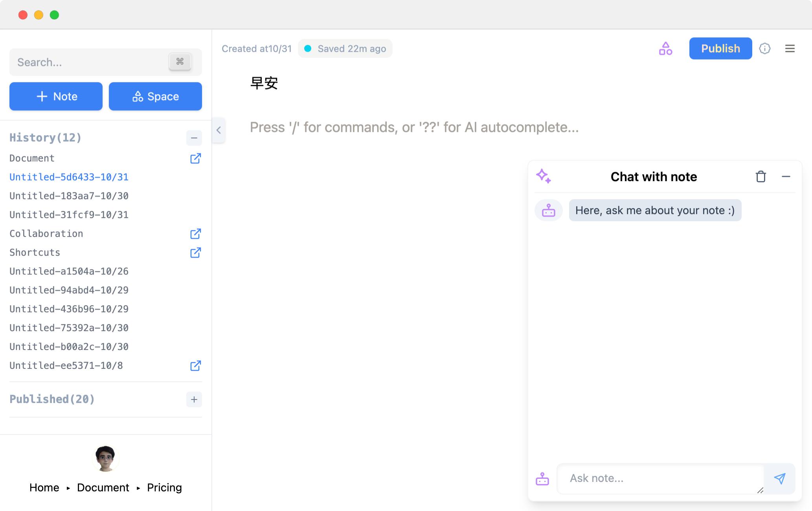
Task: Open external link icon next to Collaboration
Action: click(x=195, y=234)
